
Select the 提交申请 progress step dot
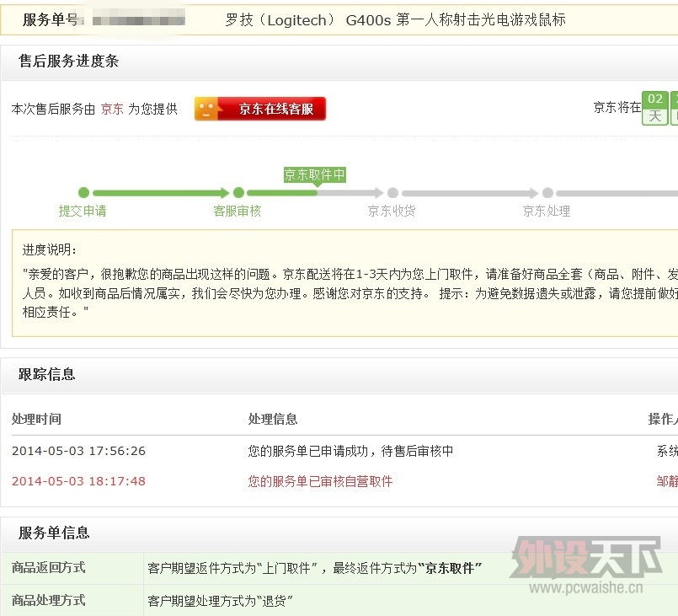coord(84,192)
